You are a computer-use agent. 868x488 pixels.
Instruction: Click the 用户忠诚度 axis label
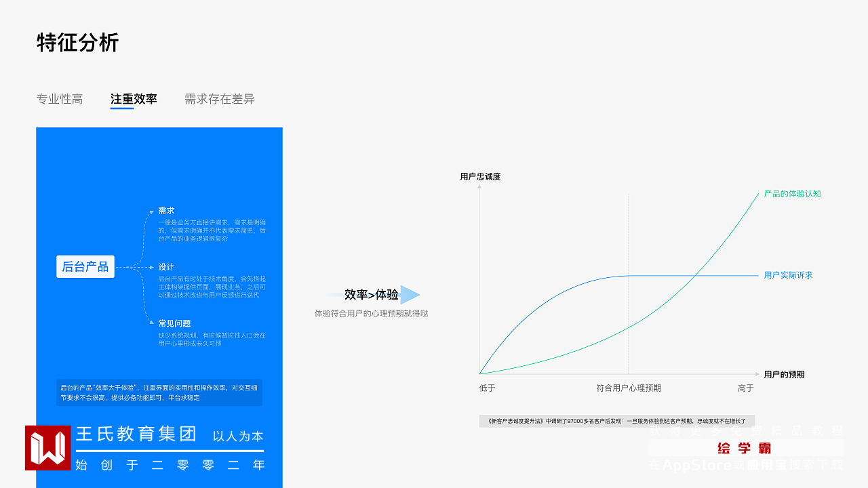[x=480, y=177]
